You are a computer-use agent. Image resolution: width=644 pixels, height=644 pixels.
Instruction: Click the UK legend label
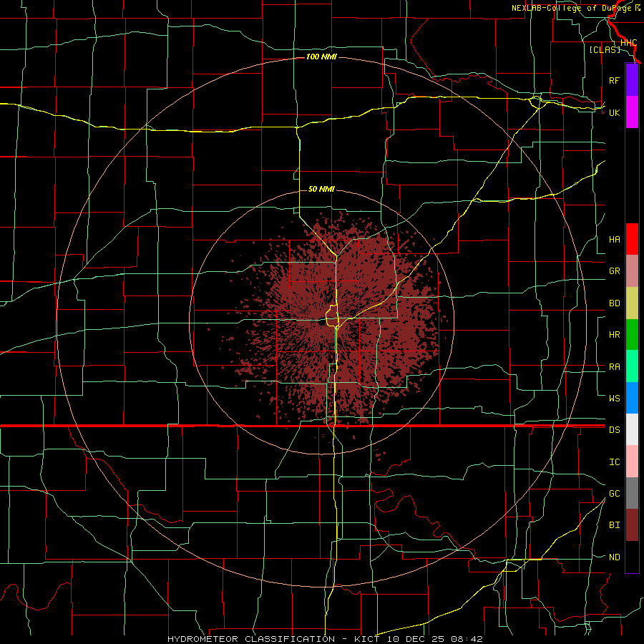614,112
